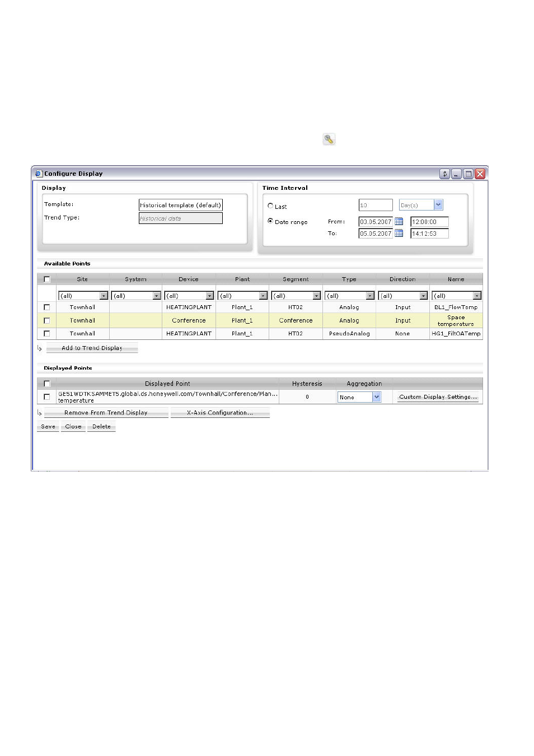This screenshot has width=534, height=756.
Task: Click the Direction column header
Action: coord(402,279)
